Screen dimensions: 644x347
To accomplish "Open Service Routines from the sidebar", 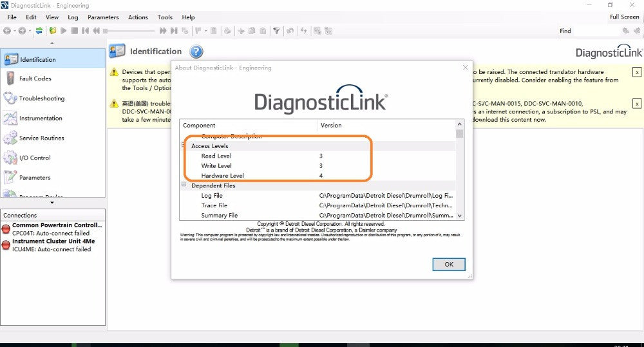I will [x=53, y=138].
